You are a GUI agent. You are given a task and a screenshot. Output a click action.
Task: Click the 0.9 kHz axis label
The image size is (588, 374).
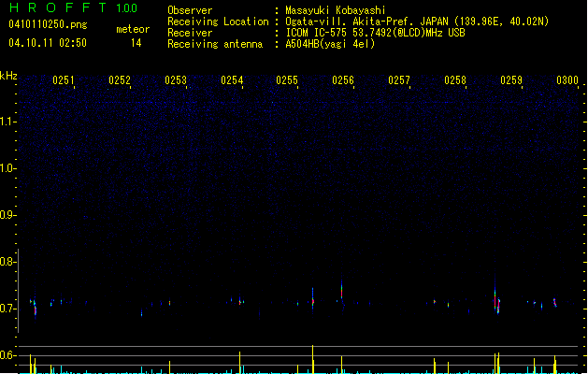pos(7,215)
